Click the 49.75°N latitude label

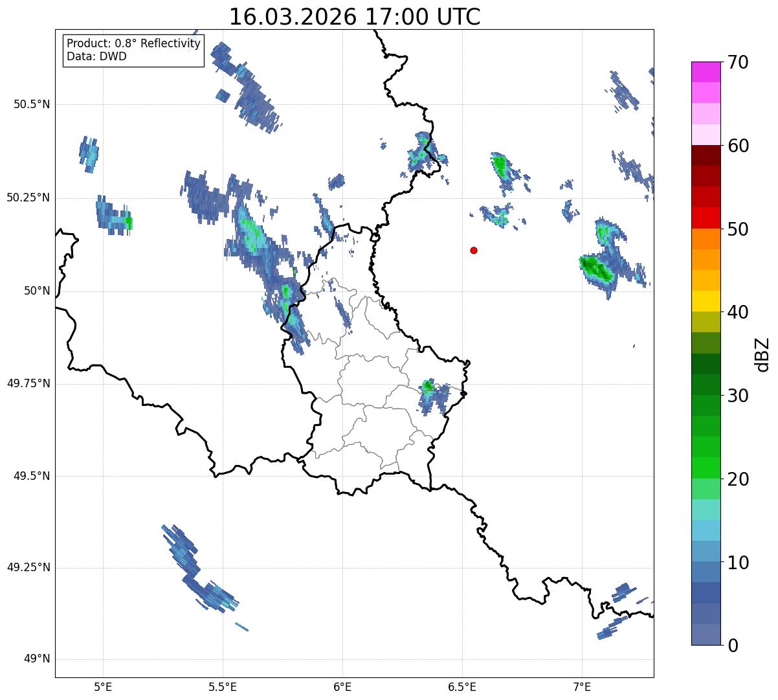[x=28, y=383]
